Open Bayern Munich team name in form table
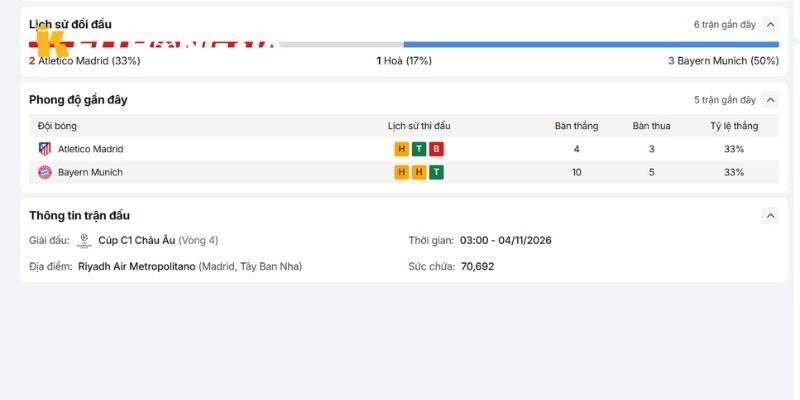 pyautogui.click(x=90, y=172)
